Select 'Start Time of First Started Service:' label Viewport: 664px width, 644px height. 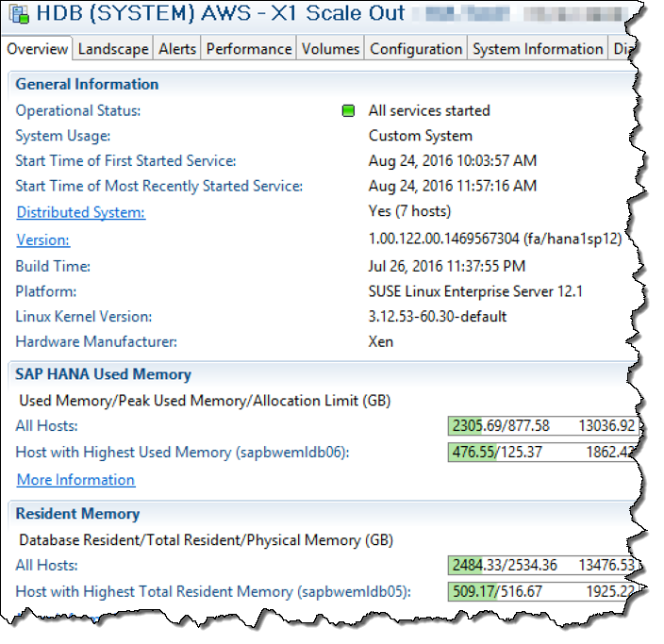point(125,161)
